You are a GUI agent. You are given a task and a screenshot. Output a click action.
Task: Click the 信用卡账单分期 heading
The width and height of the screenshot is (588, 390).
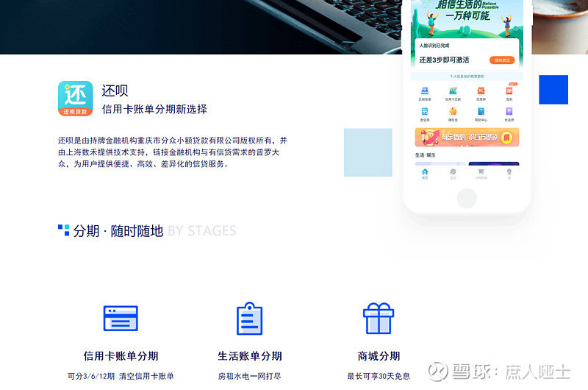click(121, 356)
